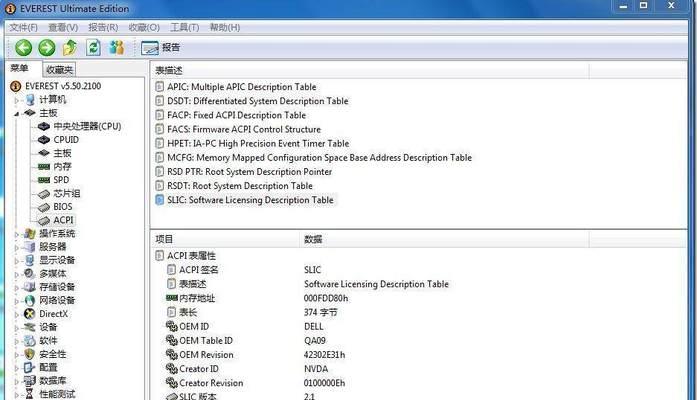Select the BIOS tree item
The width and height of the screenshot is (697, 400).
coord(63,207)
